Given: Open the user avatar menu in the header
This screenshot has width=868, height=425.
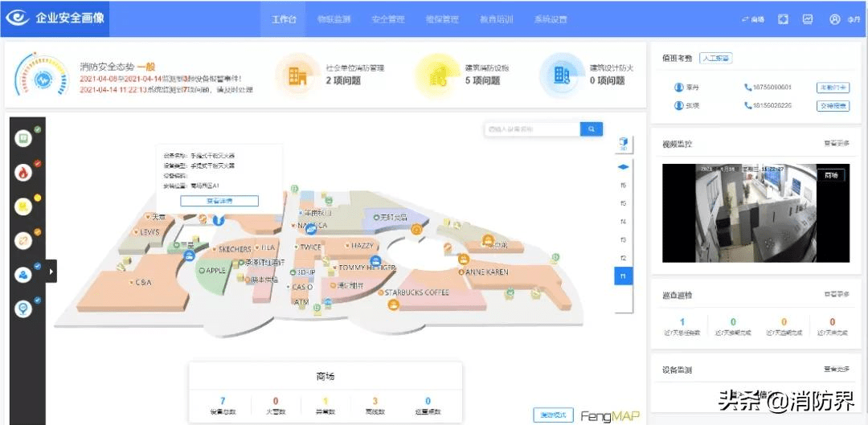Looking at the screenshot, I should (835, 19).
